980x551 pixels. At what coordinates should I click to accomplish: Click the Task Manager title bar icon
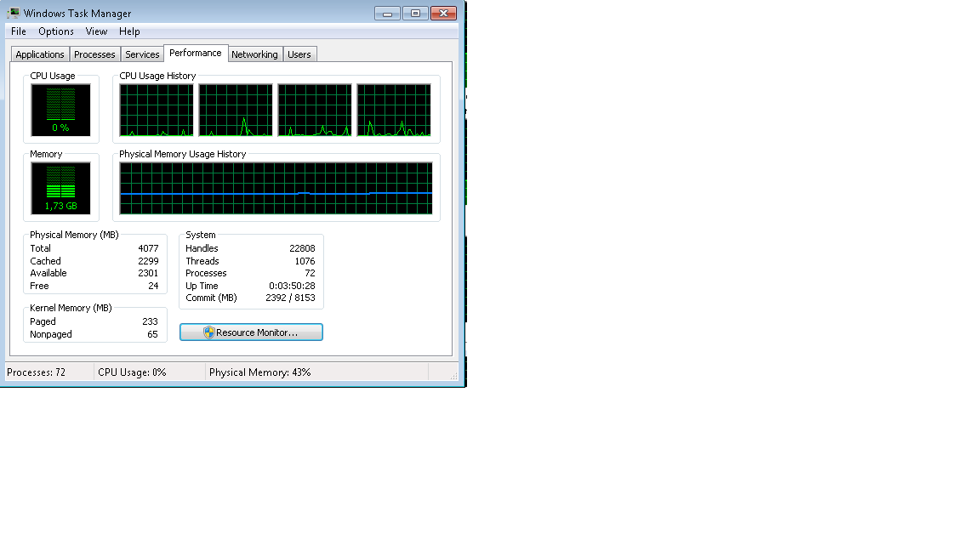pos(13,13)
